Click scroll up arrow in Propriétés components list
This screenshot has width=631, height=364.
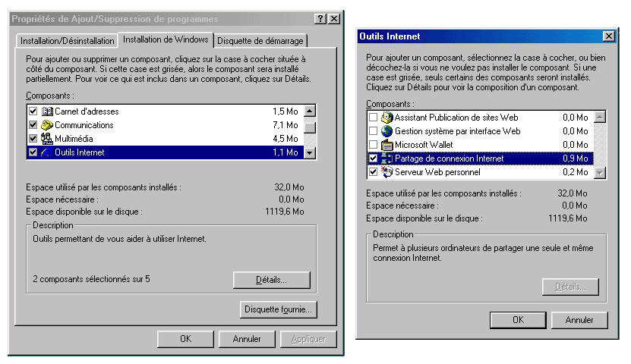310,111
